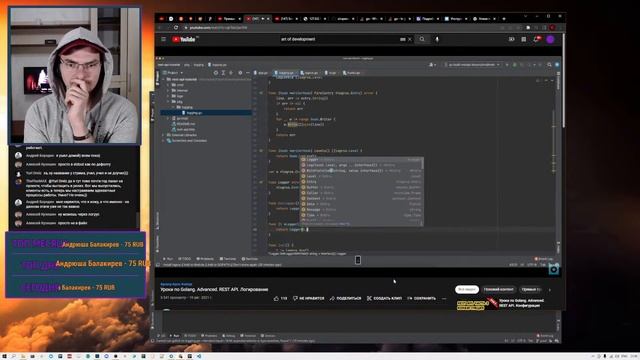
Task: Open the YouTube notifications bell
Action: tap(537, 39)
